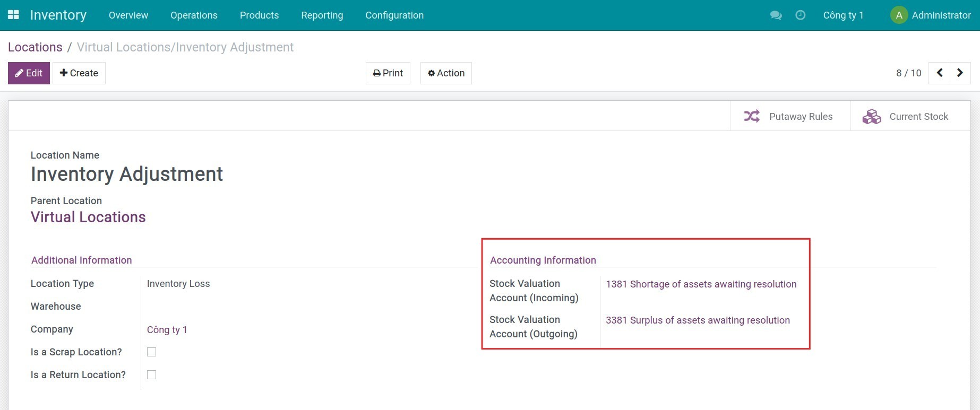The height and width of the screenshot is (410, 980).
Task: Toggle the Is a Return Location checkbox
Action: pyautogui.click(x=152, y=375)
